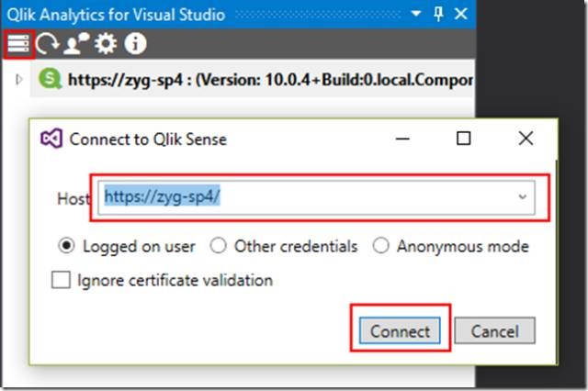The width and height of the screenshot is (588, 391).
Task: Click the green Qlik Sense server icon
Action: pyautogui.click(x=51, y=79)
